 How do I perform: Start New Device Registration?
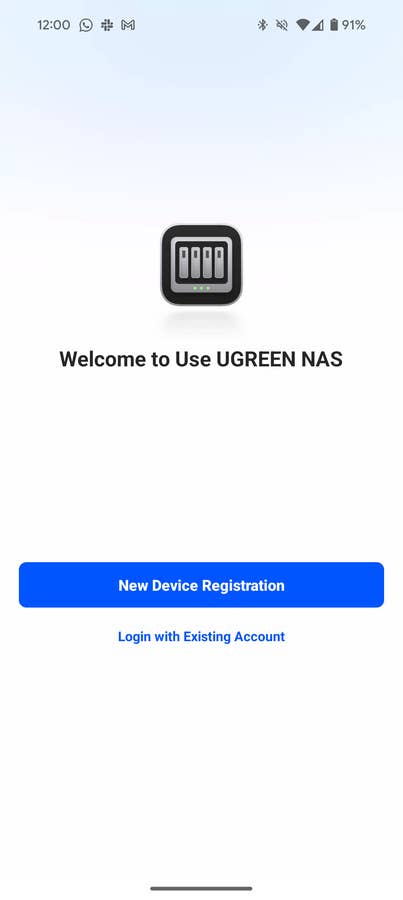[202, 585]
